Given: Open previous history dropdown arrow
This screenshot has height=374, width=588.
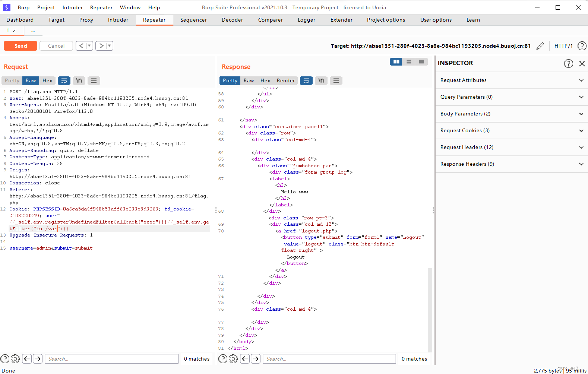Looking at the screenshot, I should tap(89, 46).
